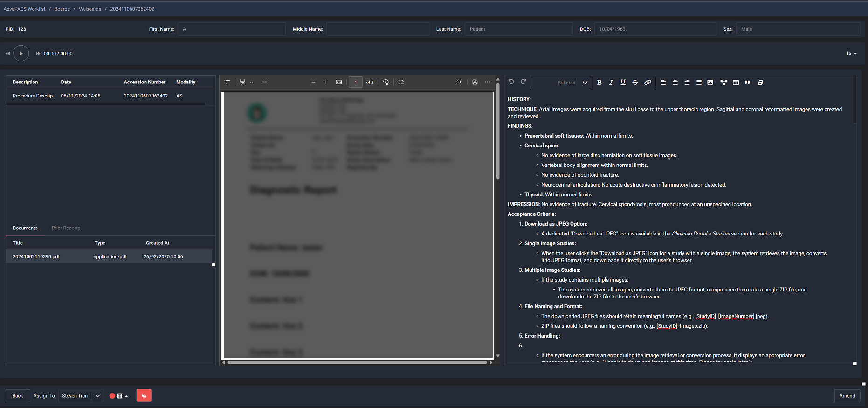The image size is (868, 408).
Task: Click the red plug disconnect button
Action: coord(144,396)
